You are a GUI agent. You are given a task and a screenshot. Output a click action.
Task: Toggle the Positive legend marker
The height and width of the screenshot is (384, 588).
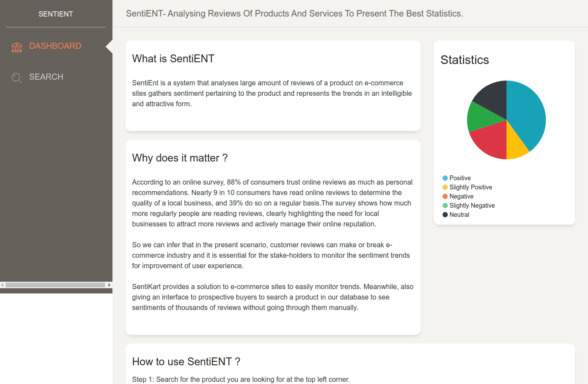coord(445,178)
